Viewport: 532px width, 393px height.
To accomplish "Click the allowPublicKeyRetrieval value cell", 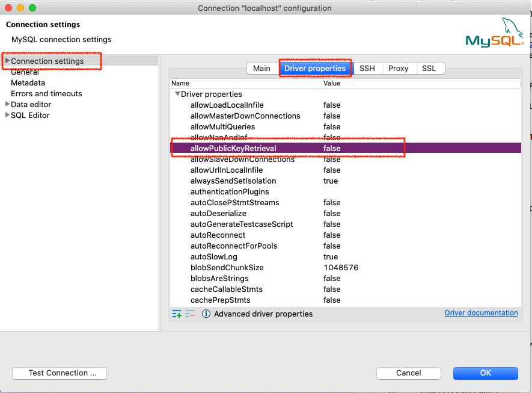I will 332,149.
